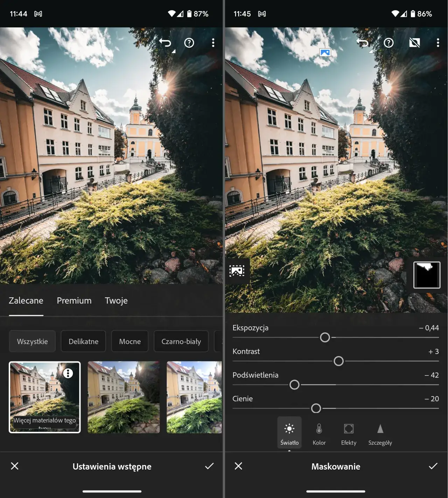Select the black mask thumbnail
The image size is (448, 498).
tap(427, 275)
